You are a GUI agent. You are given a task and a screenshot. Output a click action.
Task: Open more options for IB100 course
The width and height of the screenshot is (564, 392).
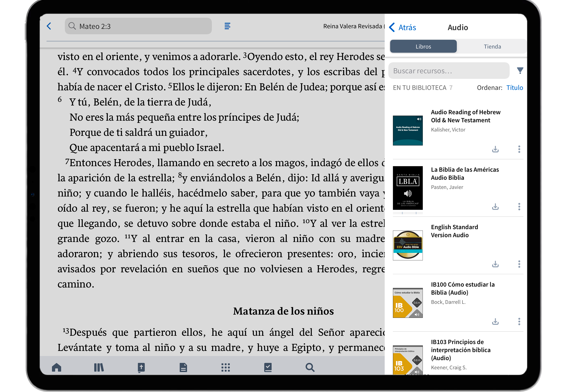[x=519, y=321]
